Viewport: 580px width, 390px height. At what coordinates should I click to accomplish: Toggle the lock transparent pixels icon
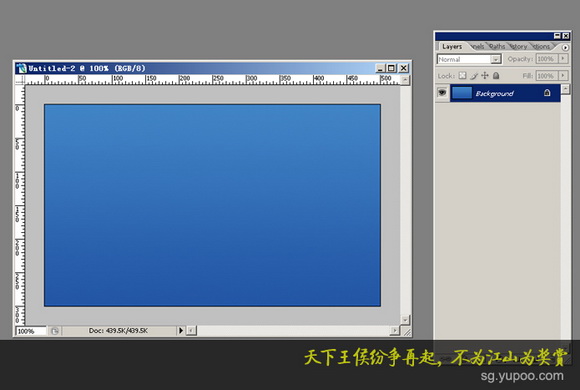point(462,75)
